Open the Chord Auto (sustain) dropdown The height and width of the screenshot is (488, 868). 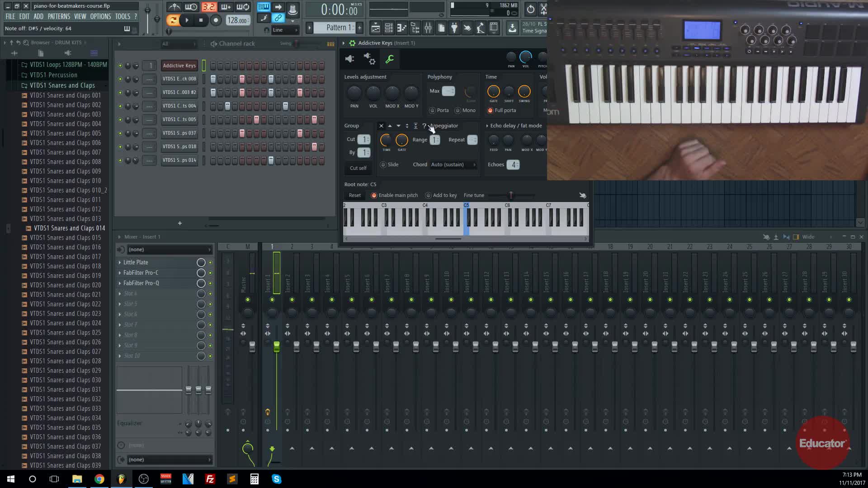[453, 164]
